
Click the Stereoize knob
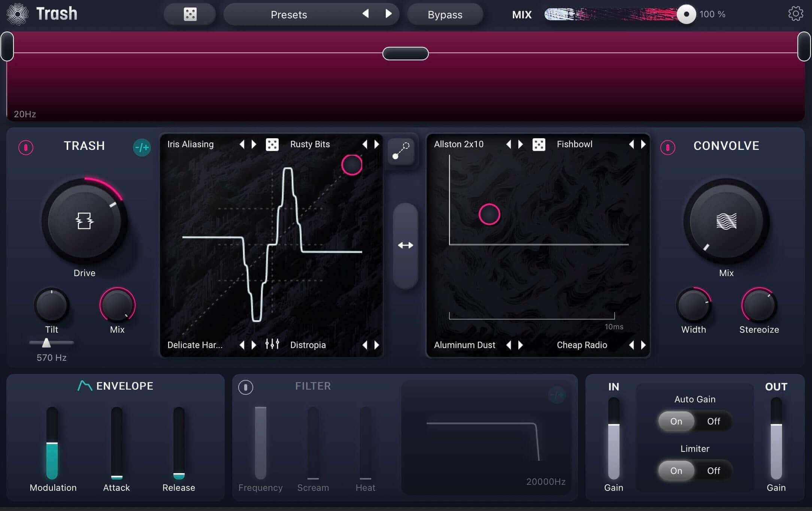click(x=759, y=305)
